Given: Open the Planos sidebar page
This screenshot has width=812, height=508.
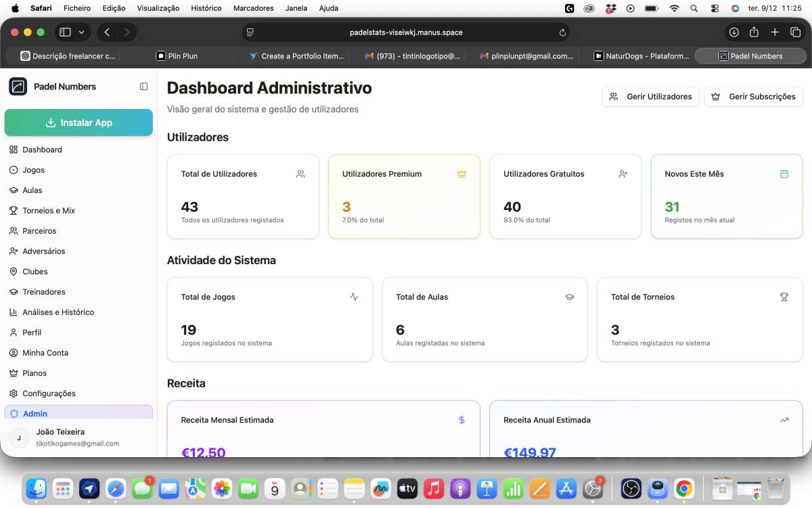Looking at the screenshot, I should tap(78, 373).
